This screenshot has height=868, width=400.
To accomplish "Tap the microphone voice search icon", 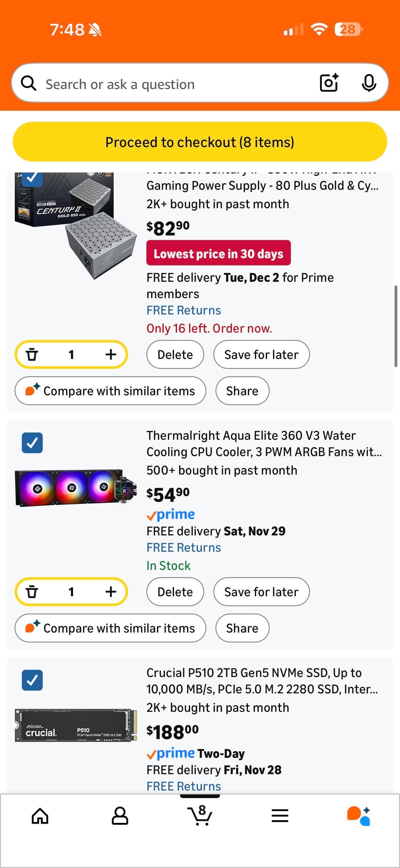I will point(369,83).
